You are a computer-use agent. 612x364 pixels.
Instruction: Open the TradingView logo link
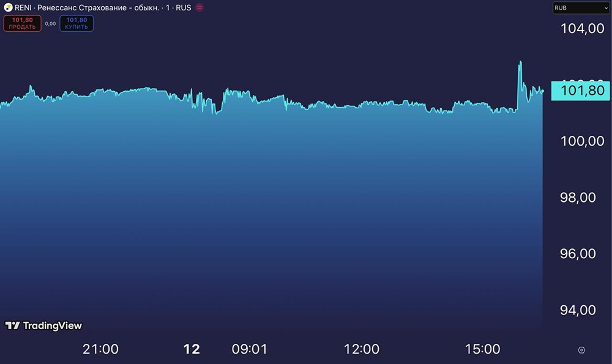pos(43,325)
